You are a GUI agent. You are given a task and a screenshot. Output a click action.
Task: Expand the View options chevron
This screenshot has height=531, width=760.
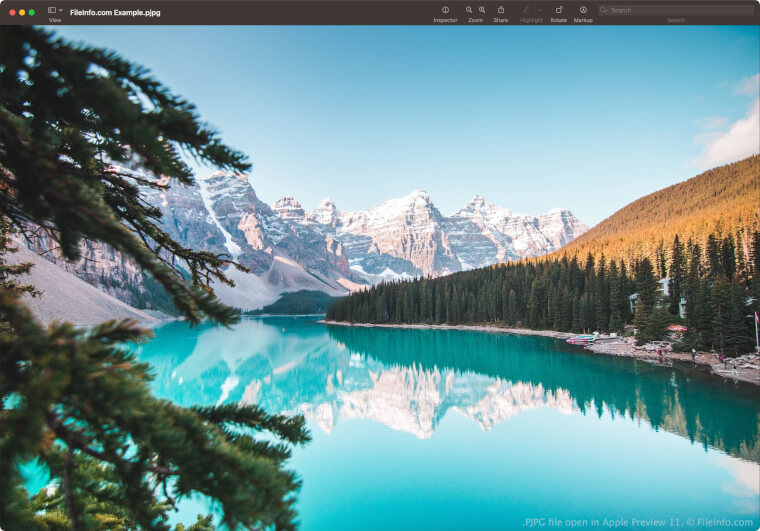coord(61,10)
